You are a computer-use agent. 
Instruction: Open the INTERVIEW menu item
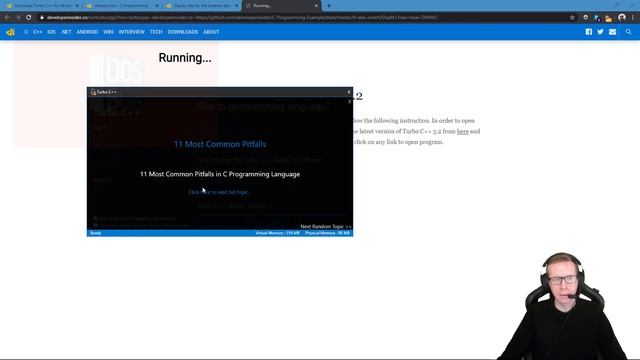pos(131,32)
